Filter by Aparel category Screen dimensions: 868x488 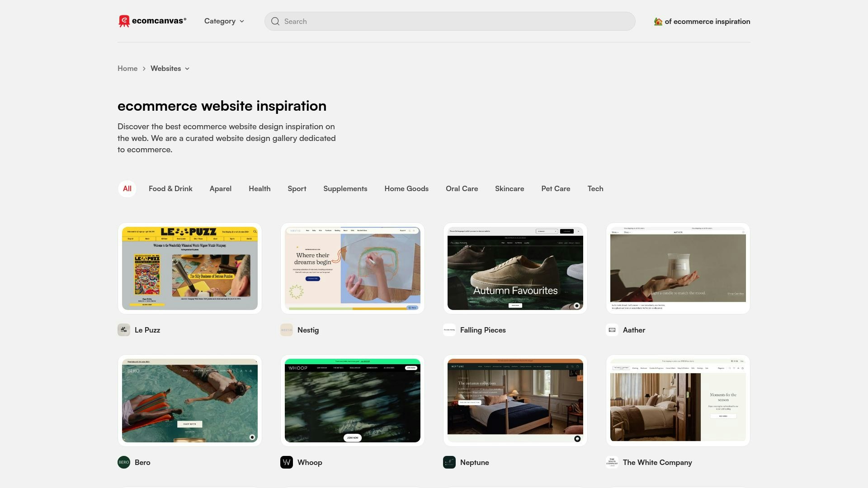coord(221,189)
